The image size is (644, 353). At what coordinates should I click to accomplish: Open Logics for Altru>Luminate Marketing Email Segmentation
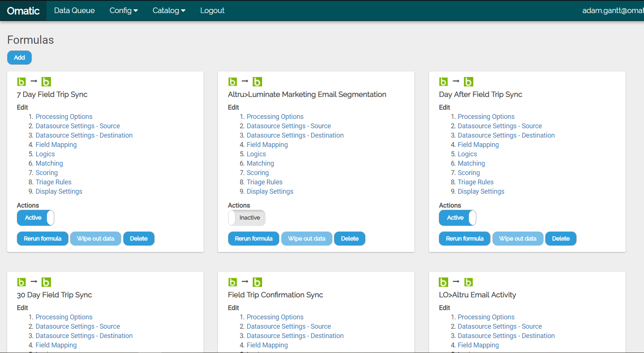pos(256,154)
